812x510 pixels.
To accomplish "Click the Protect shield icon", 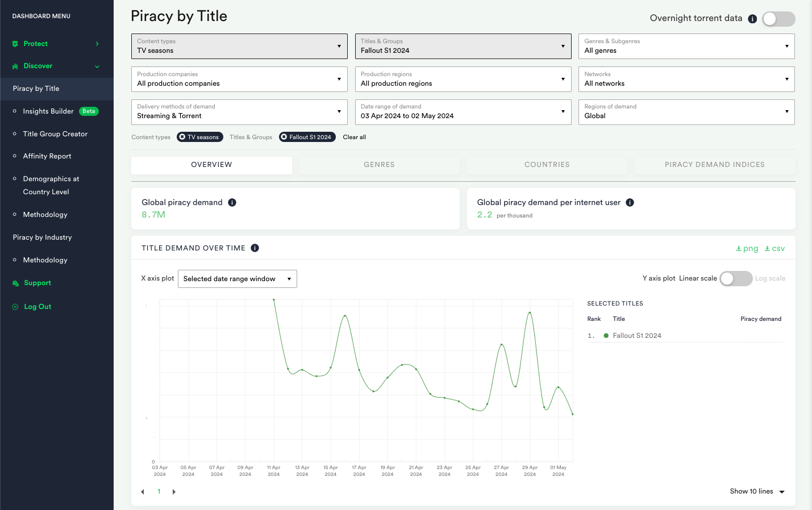I will pos(15,44).
